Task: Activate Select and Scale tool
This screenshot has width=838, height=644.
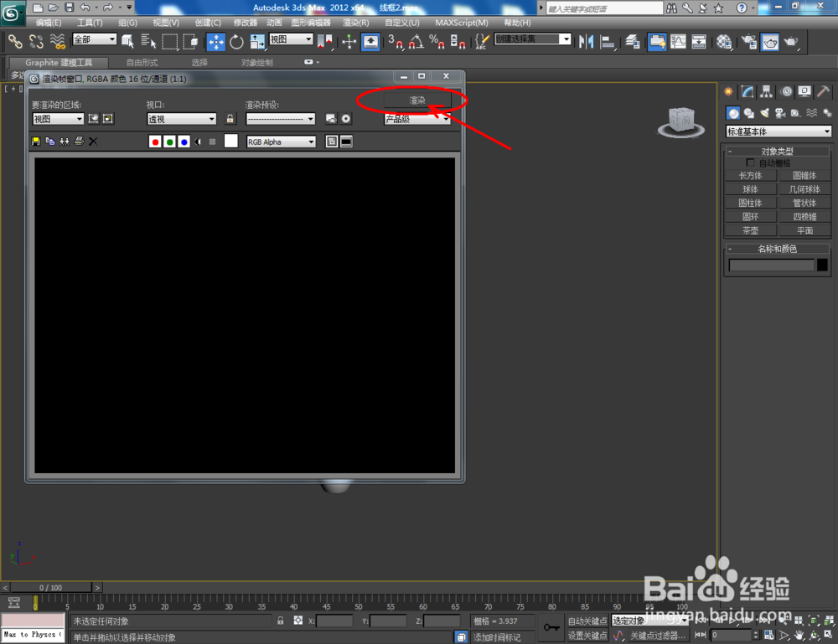Action: pyautogui.click(x=257, y=41)
